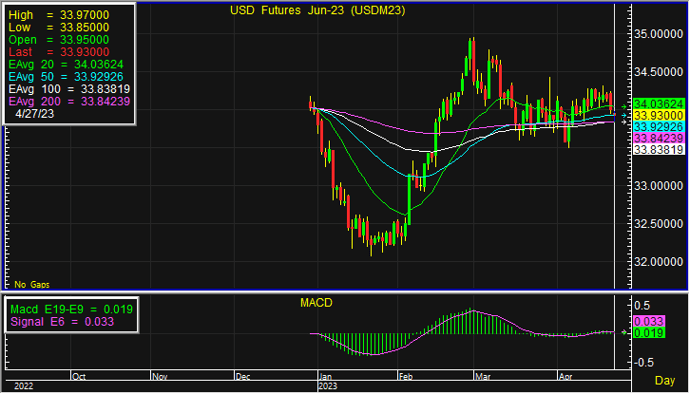
Task: Click the EAvg 50 = 33.92926 legend line
Action: (66, 77)
